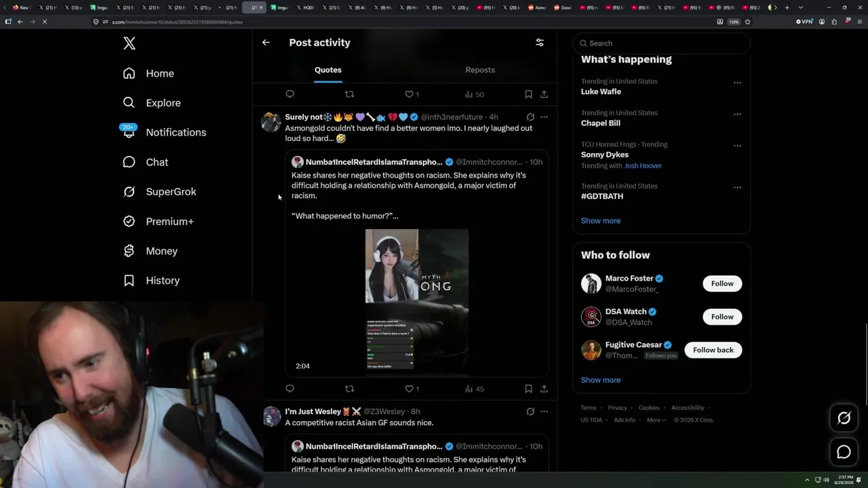View analytics showing 45 views
The image size is (868, 488).
pos(474,388)
